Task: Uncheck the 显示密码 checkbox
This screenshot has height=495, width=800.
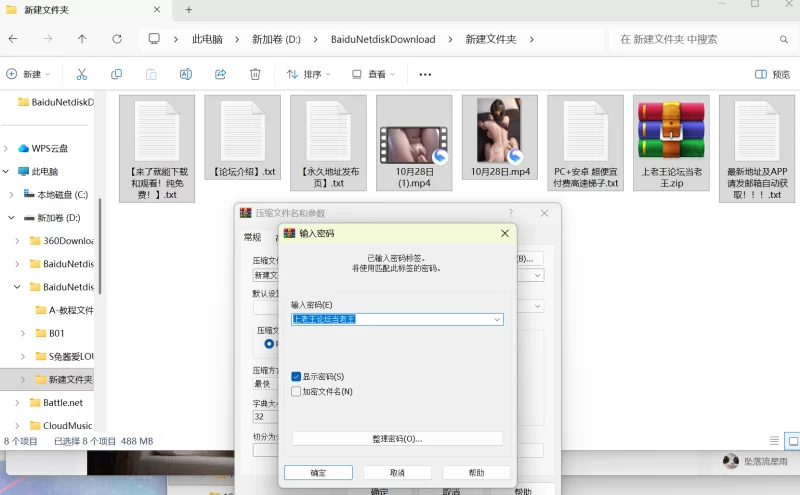Action: pyautogui.click(x=296, y=376)
